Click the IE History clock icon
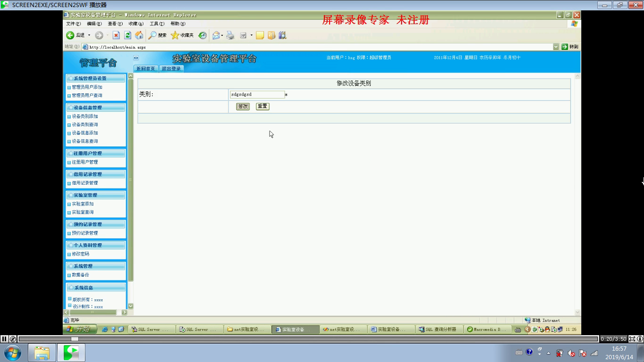The image size is (644, 362). click(x=202, y=35)
